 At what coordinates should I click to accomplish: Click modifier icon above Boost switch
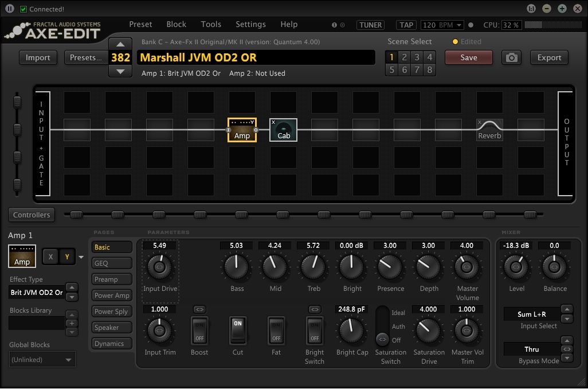point(199,309)
